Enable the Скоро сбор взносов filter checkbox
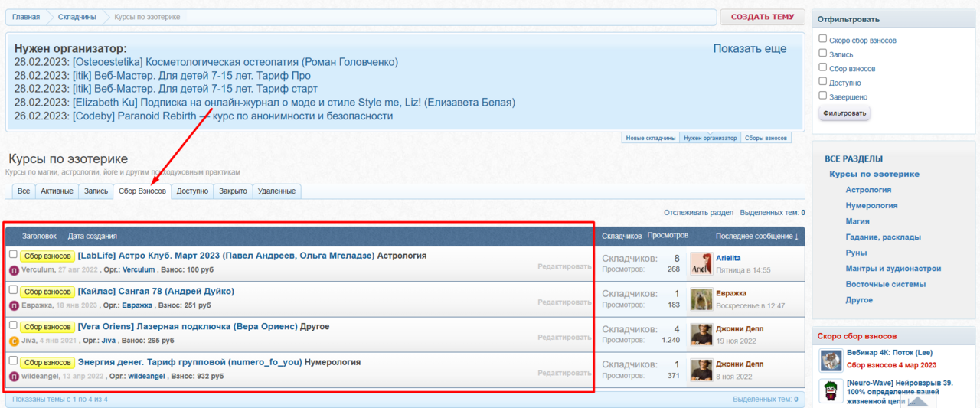 tap(823, 39)
